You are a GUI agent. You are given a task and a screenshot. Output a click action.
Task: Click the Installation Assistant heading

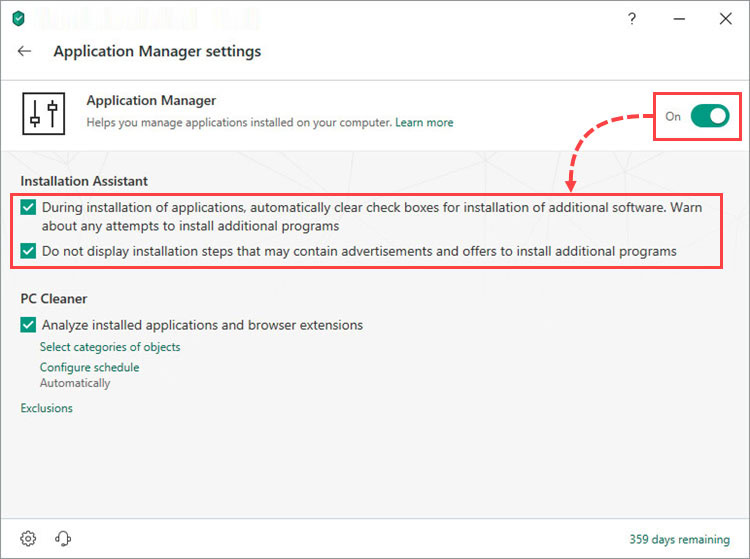[x=84, y=181]
